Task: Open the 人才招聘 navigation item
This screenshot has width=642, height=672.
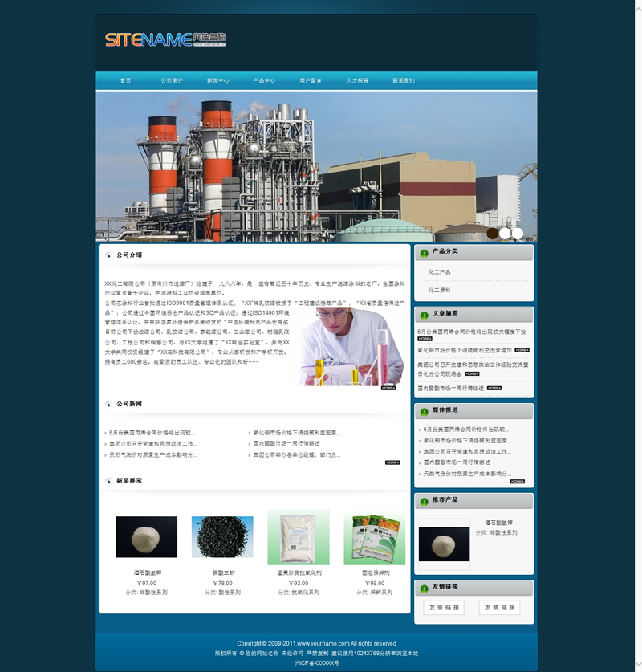Action: coord(357,81)
